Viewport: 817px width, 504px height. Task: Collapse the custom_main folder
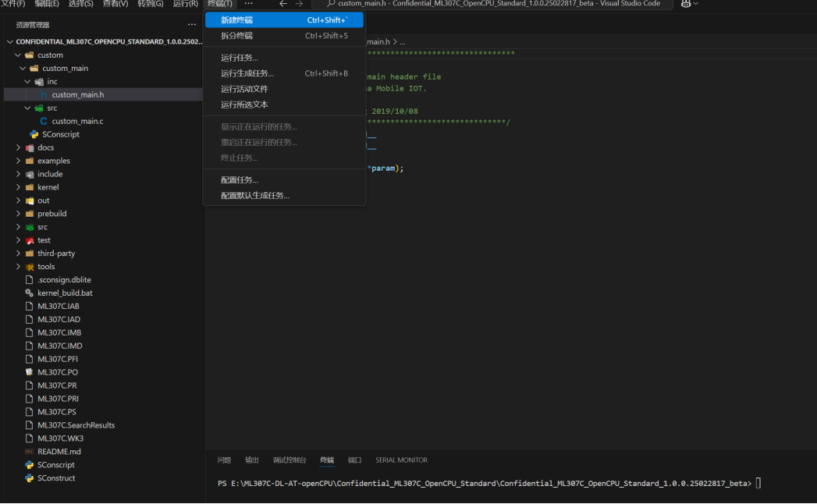pyautogui.click(x=23, y=69)
